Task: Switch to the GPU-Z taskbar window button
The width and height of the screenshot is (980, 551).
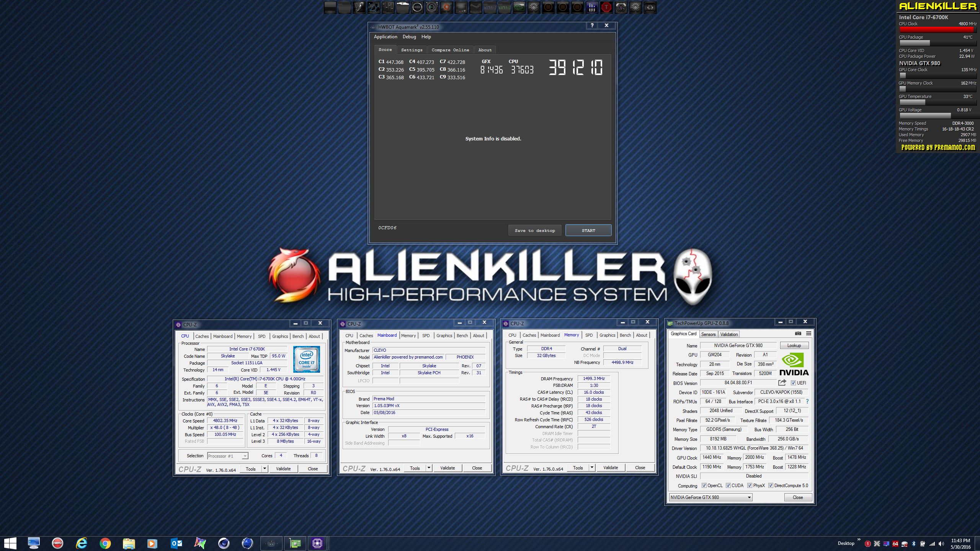Action: (x=295, y=543)
